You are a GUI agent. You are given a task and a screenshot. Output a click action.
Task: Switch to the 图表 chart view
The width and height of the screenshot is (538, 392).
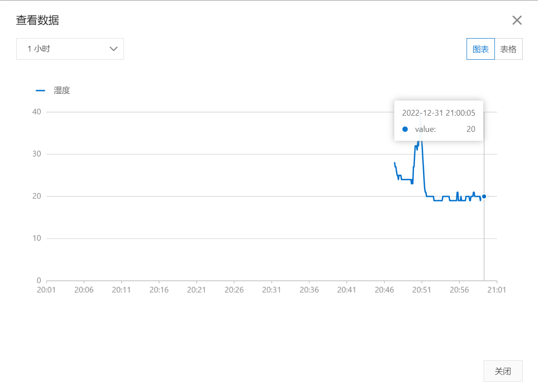pyautogui.click(x=481, y=49)
